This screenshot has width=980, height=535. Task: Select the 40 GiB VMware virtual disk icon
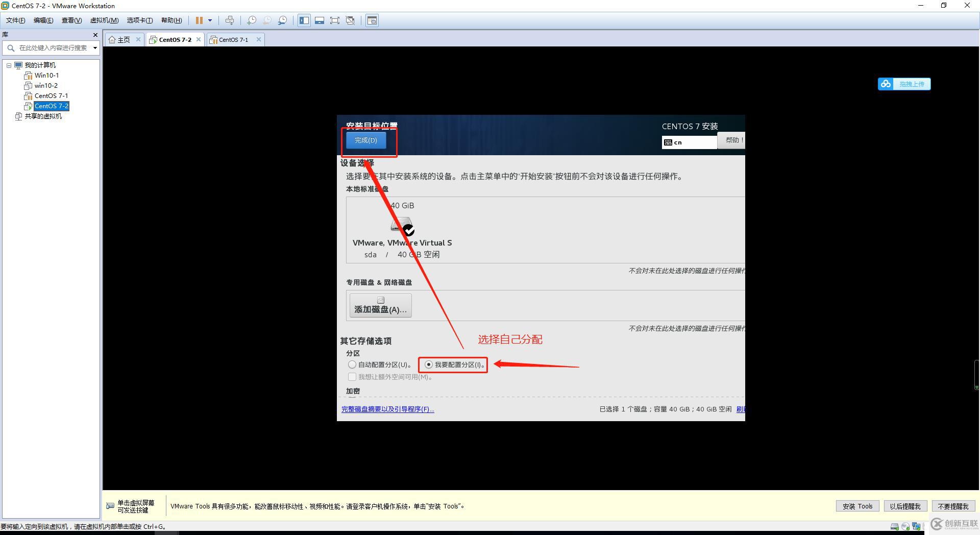click(402, 225)
